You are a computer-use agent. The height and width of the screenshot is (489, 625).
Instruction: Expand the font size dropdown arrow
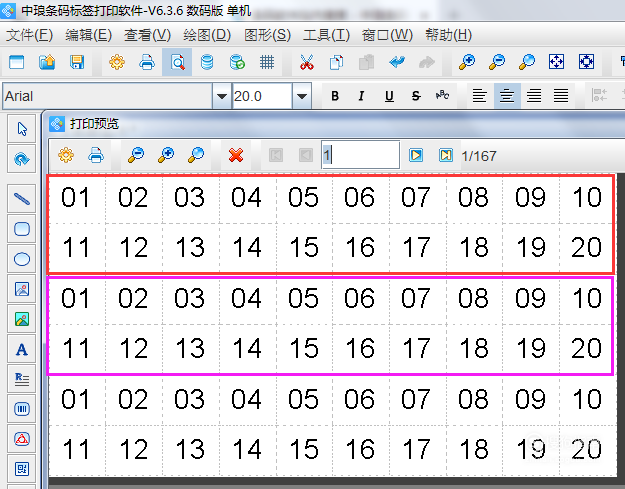click(302, 96)
